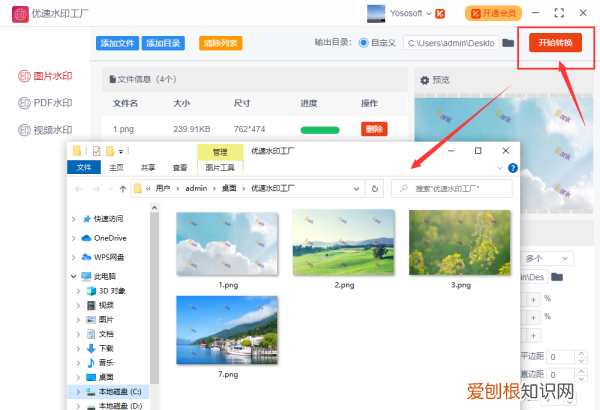Click the folder icon beside in\Des field
The width and height of the screenshot is (600, 410).
[557, 277]
